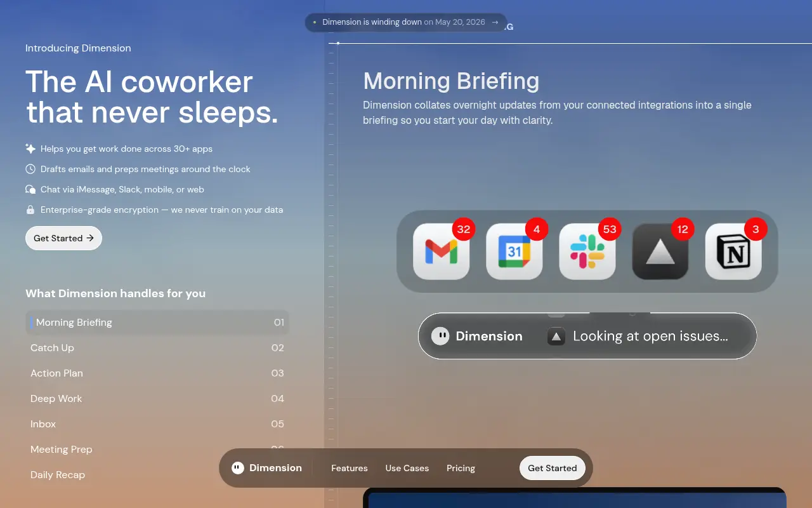Click the red 3 notification badge
The width and height of the screenshot is (812, 508).
click(x=756, y=229)
